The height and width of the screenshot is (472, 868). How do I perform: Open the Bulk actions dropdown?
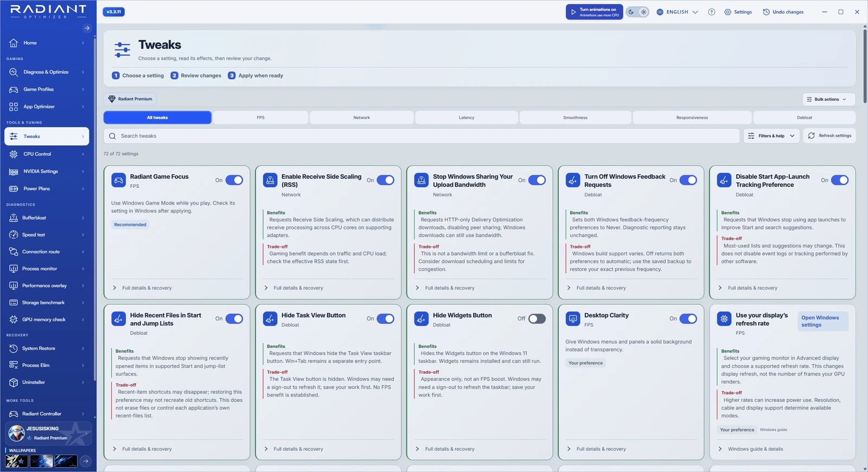point(829,99)
